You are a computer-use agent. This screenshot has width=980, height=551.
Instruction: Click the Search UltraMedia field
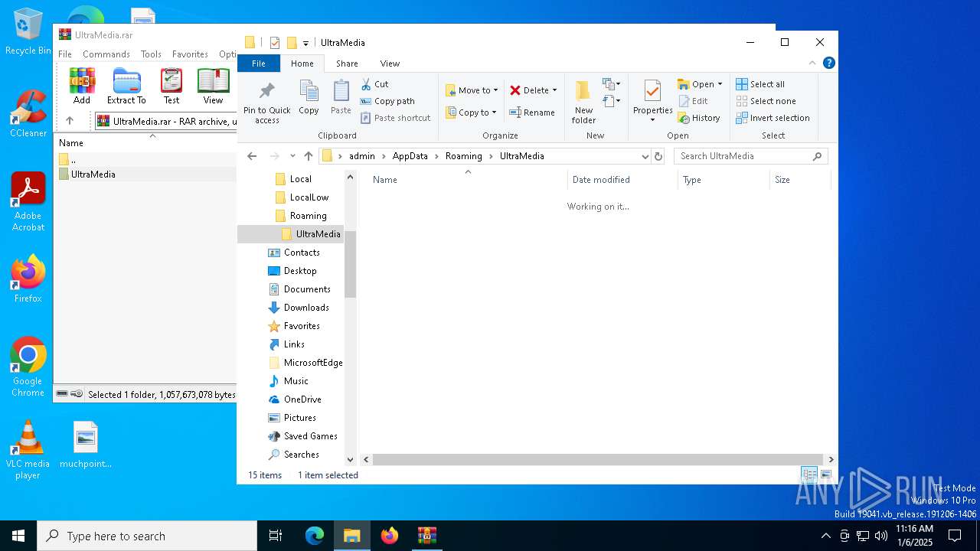(x=750, y=156)
